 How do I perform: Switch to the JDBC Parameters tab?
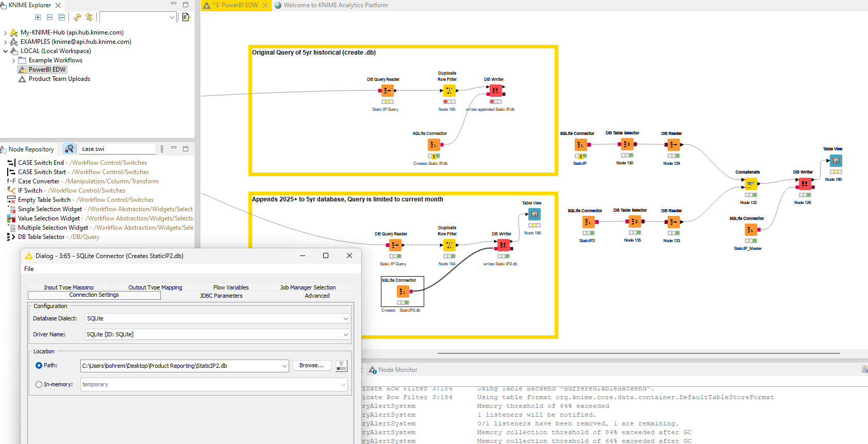tap(221, 296)
